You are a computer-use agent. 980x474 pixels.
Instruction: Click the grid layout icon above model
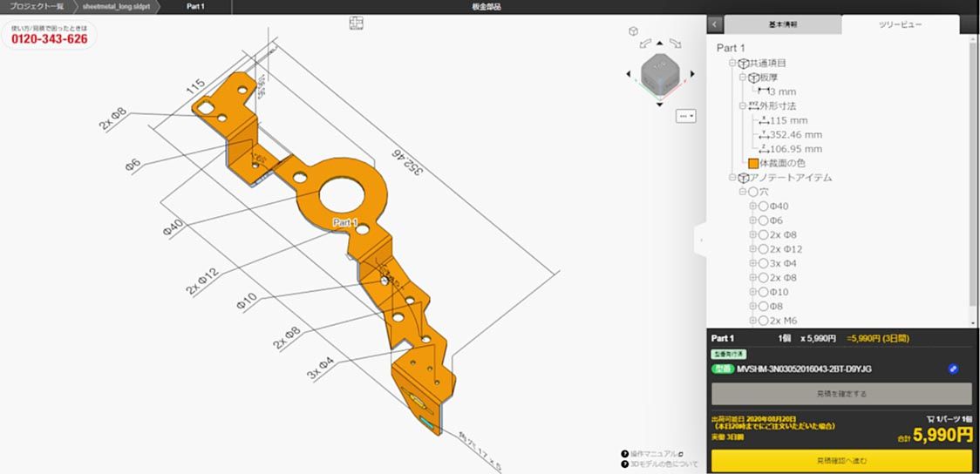point(356,23)
